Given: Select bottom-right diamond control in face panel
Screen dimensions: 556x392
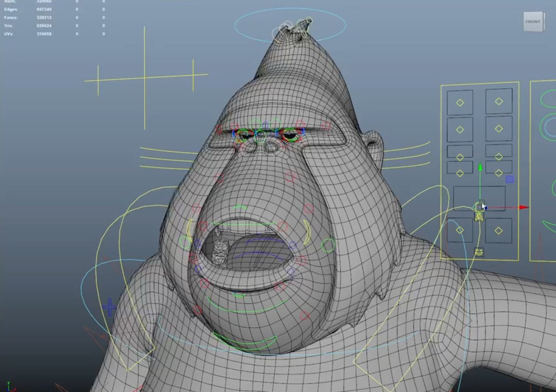Looking at the screenshot, I should point(499,230).
